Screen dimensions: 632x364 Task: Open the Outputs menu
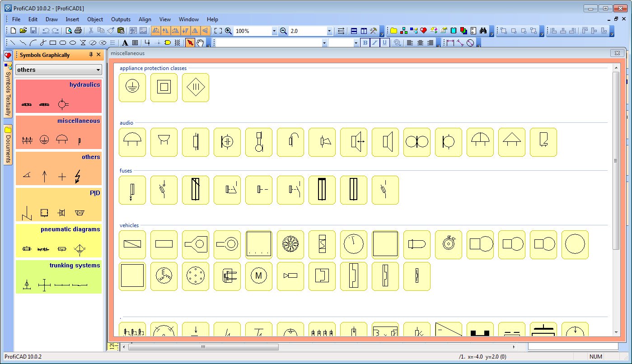coord(121,19)
